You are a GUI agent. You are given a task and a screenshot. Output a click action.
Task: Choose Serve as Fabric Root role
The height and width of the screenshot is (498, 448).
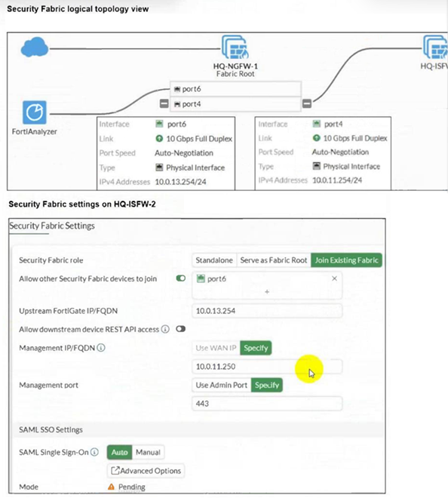click(274, 260)
